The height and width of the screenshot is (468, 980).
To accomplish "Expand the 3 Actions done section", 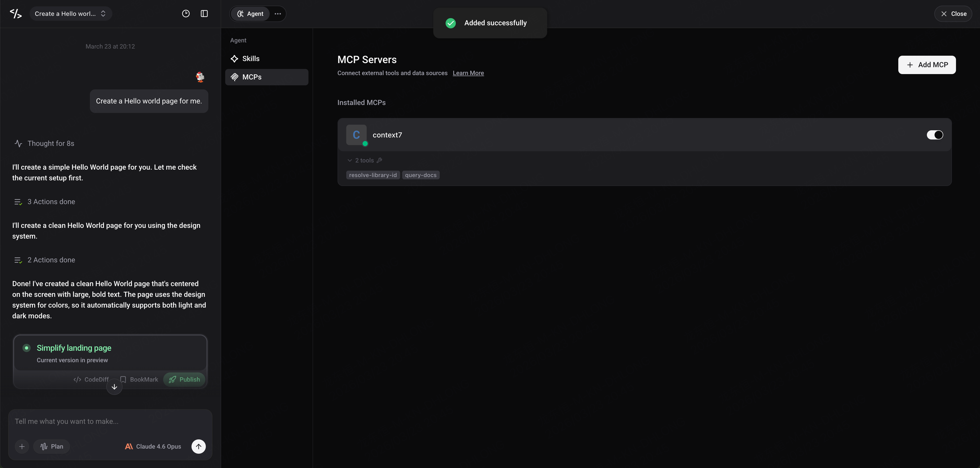I will point(44,202).
